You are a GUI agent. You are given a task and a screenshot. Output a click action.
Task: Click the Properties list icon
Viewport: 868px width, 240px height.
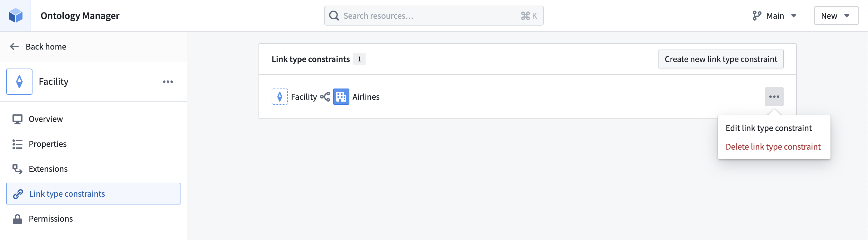coord(17,144)
